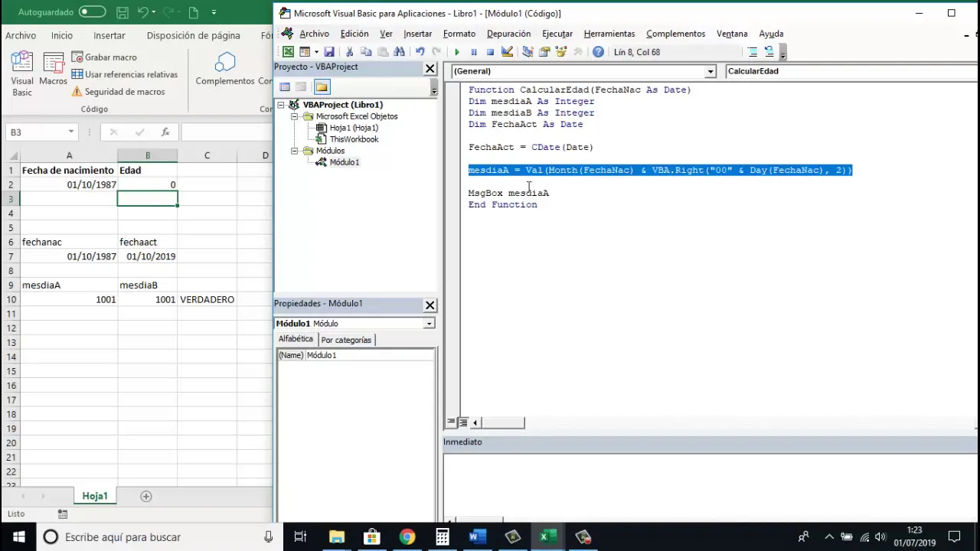
Task: Select Módulo1 in project tree
Action: pyautogui.click(x=338, y=162)
